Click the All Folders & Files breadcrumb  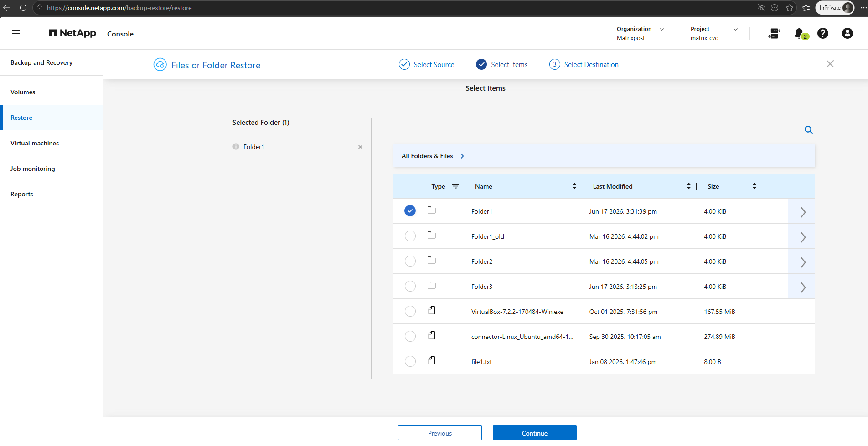(x=427, y=156)
